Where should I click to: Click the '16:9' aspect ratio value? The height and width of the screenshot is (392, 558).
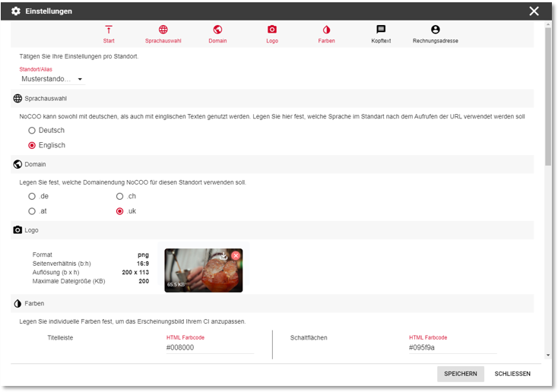click(143, 264)
